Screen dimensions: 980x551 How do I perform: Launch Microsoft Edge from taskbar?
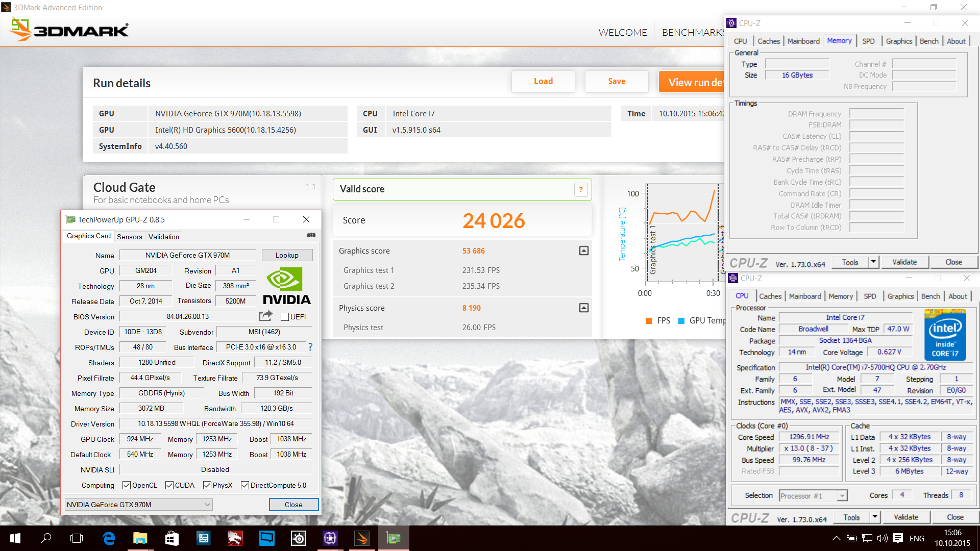coord(109,538)
